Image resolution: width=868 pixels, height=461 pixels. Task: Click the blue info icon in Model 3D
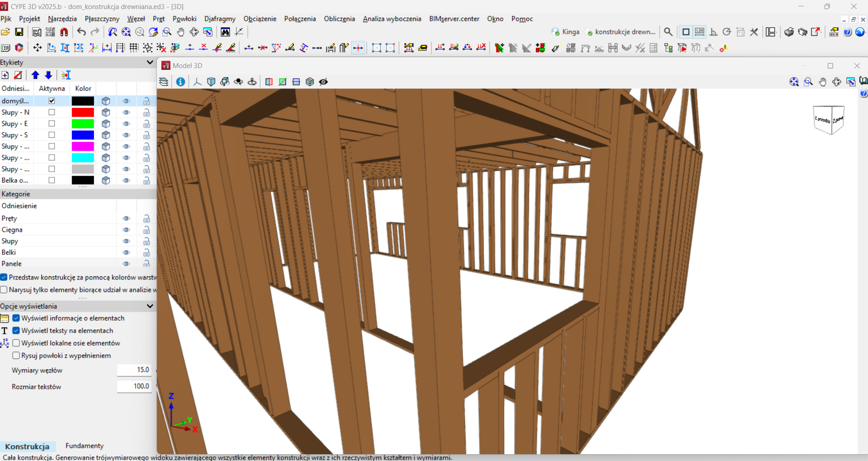coord(180,82)
